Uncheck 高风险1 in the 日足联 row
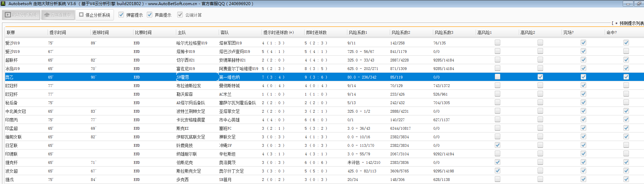 coord(498,145)
